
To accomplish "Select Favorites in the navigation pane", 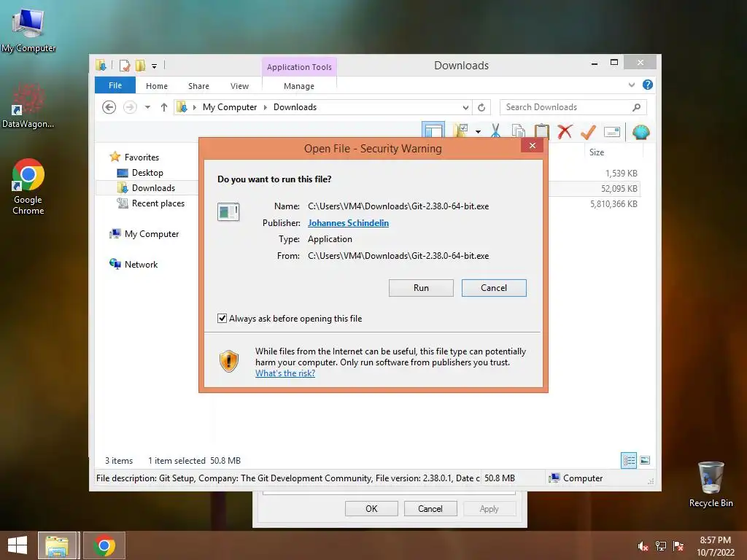I will click(142, 157).
